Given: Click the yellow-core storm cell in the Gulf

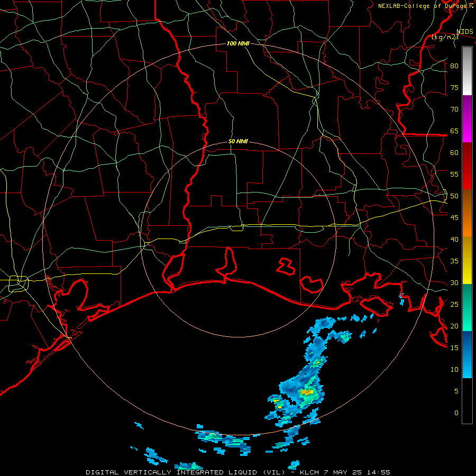Looking at the screenshot, I should coord(307,392).
